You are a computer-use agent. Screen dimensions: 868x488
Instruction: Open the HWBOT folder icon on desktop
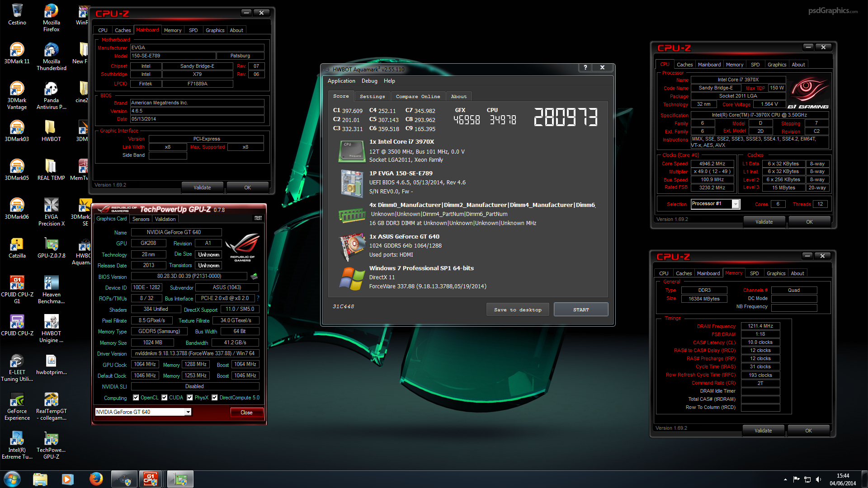[51, 131]
